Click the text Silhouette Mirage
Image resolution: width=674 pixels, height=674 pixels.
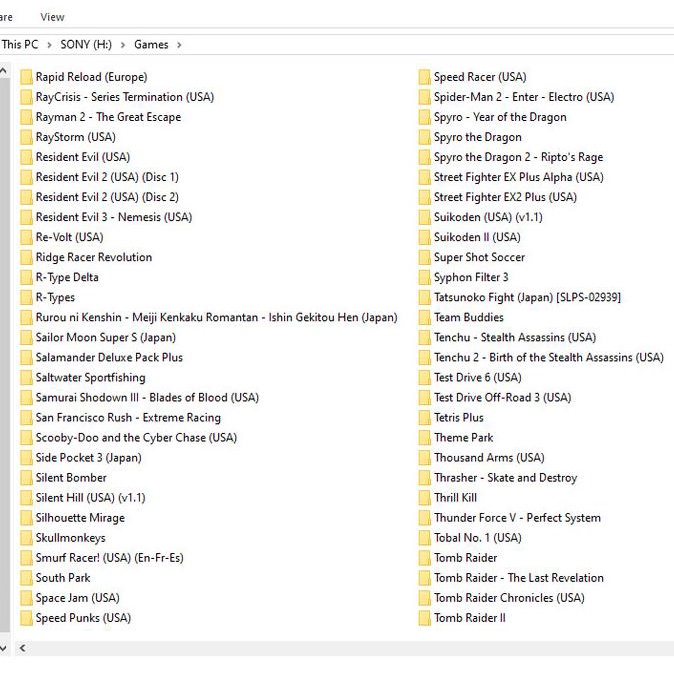[80, 518]
